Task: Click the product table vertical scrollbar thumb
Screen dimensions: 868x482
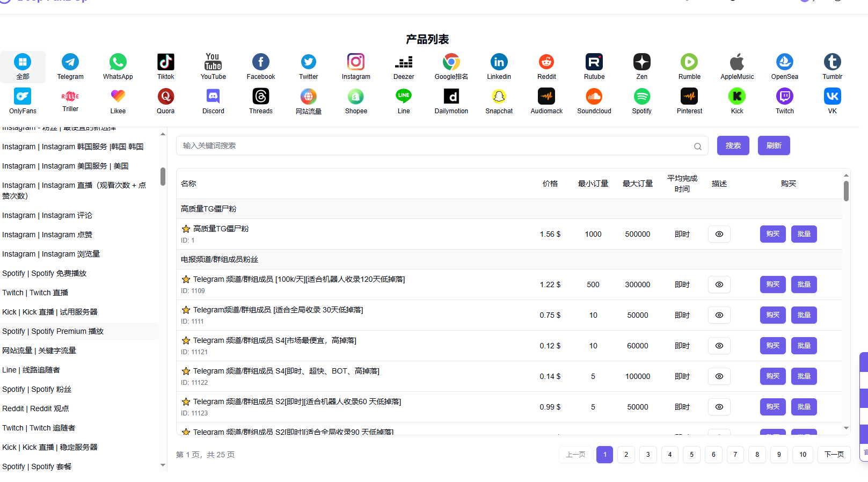Action: tap(846, 191)
